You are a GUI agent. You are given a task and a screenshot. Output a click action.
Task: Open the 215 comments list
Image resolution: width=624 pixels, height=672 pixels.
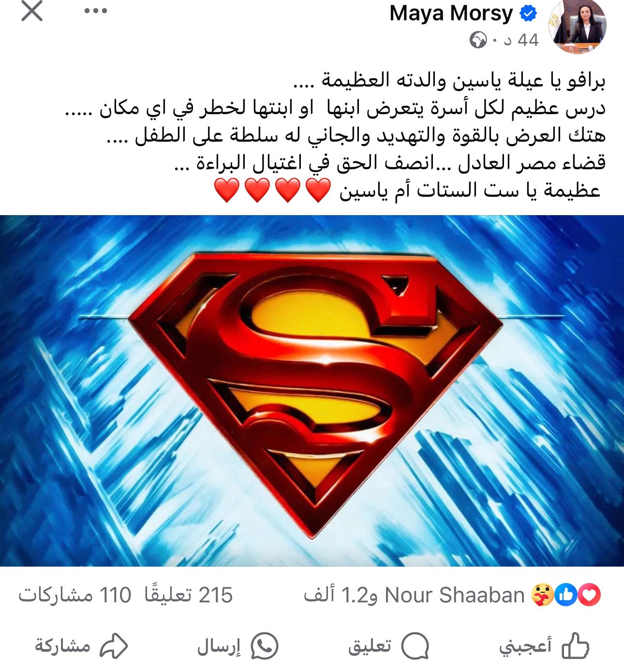pyautogui.click(x=189, y=595)
